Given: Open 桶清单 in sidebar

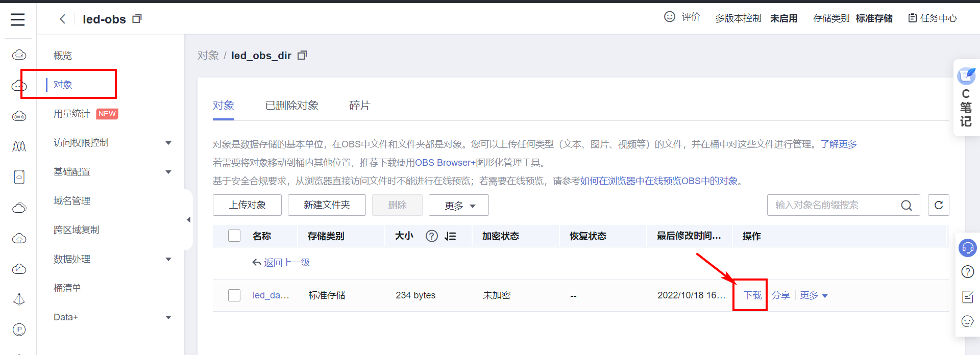Looking at the screenshot, I should (67, 288).
